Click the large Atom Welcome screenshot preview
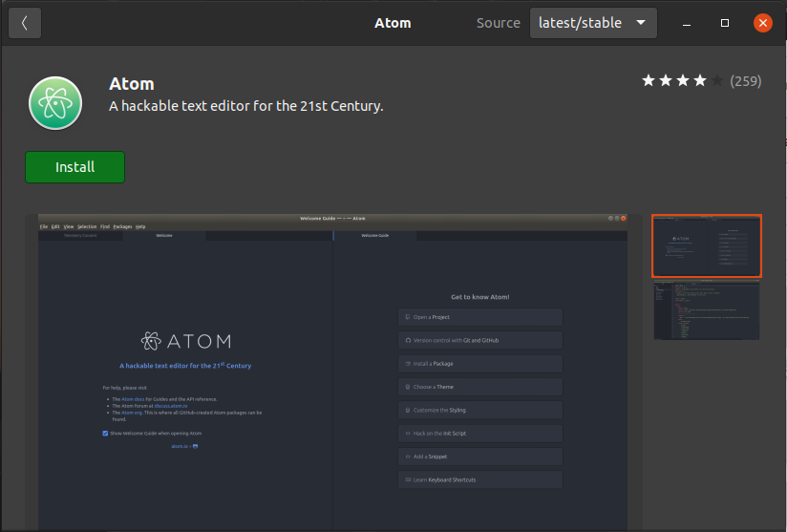The height and width of the screenshot is (532, 787). [x=333, y=372]
